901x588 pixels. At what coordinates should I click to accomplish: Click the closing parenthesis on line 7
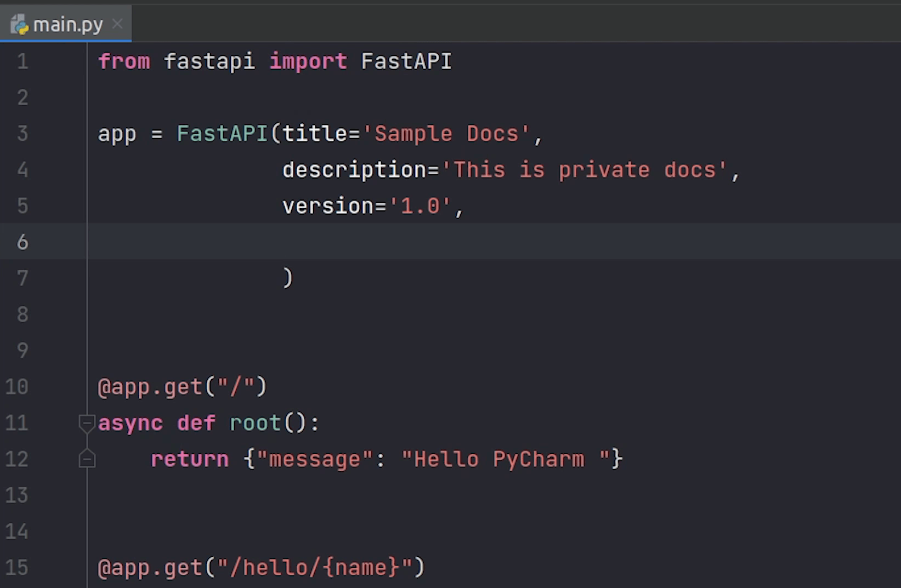288,278
